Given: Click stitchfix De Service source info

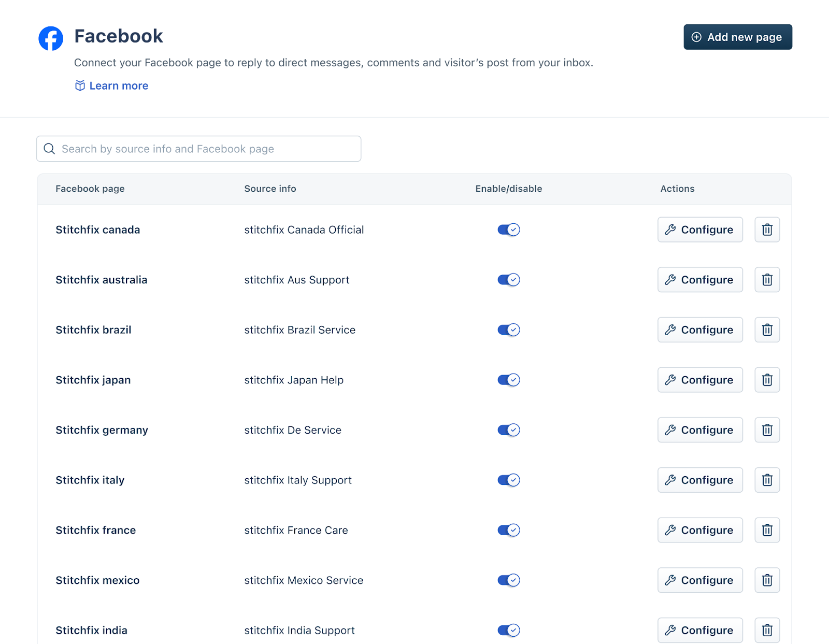Looking at the screenshot, I should coord(293,430).
